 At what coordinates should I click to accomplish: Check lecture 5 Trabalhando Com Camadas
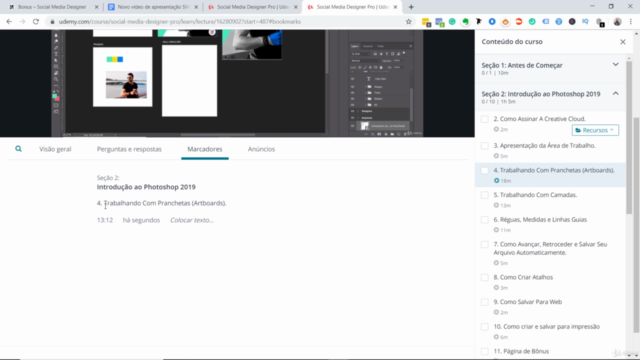[x=484, y=195]
